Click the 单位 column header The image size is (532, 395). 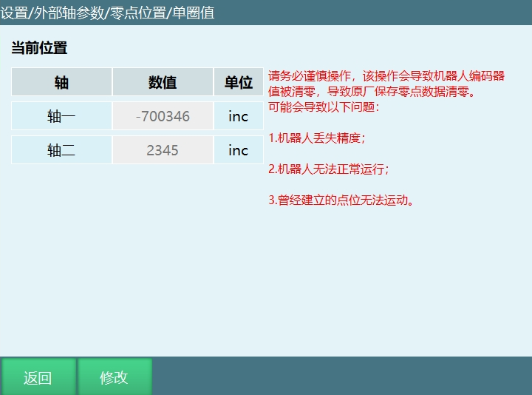pos(238,82)
